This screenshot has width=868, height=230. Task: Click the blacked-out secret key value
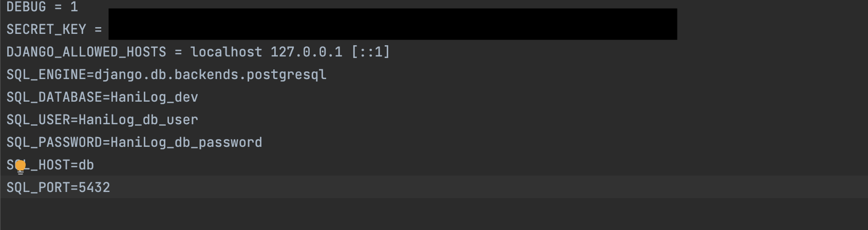(392, 24)
